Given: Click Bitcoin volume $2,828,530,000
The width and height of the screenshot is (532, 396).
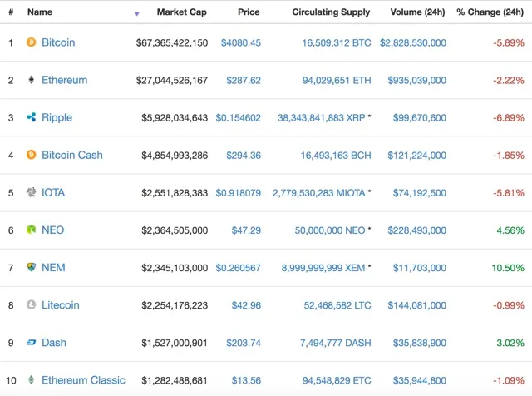Looking at the screenshot, I should point(413,42).
